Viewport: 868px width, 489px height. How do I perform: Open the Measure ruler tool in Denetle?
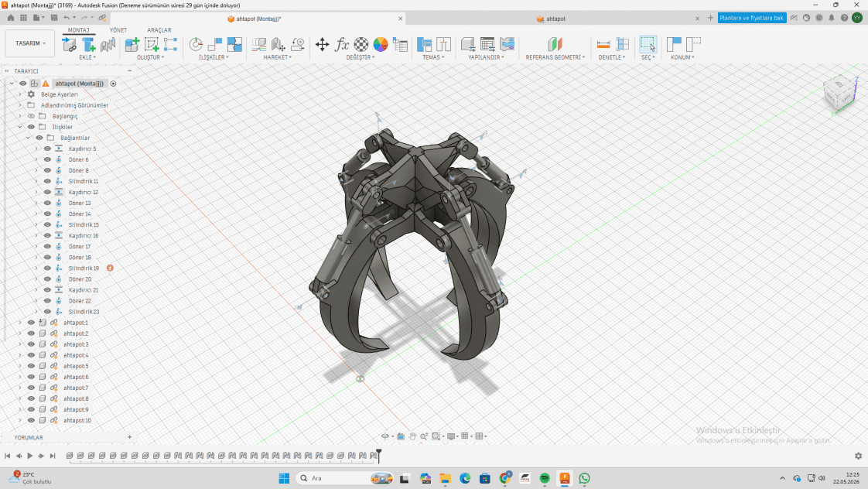pos(603,44)
